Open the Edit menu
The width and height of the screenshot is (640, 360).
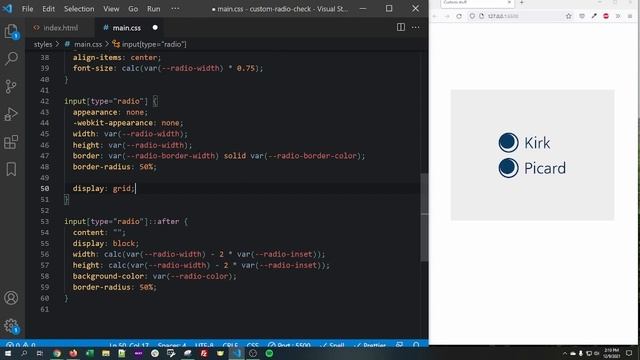48,9
